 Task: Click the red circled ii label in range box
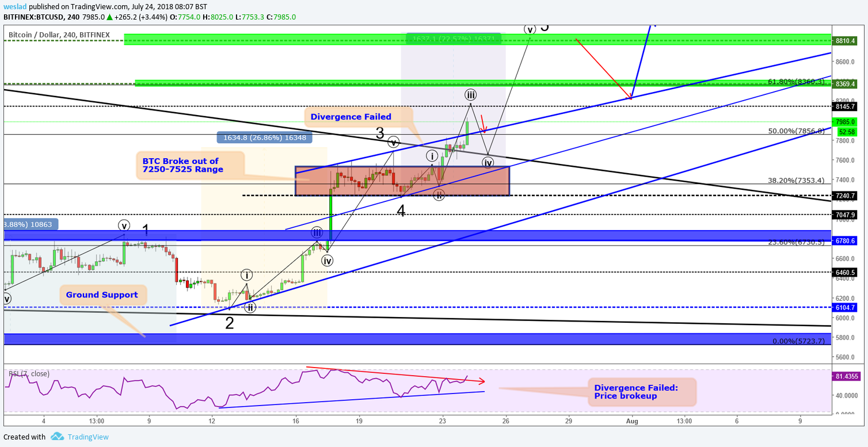tap(439, 194)
